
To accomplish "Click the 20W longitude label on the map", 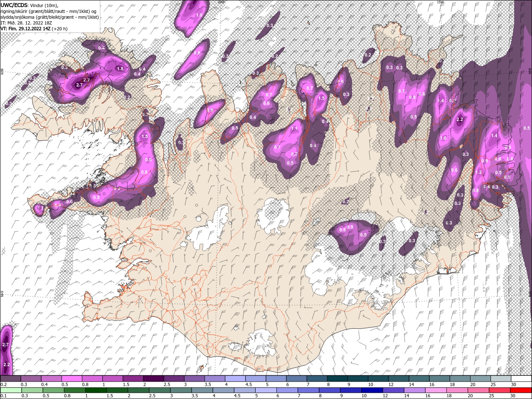I will coord(221,2).
